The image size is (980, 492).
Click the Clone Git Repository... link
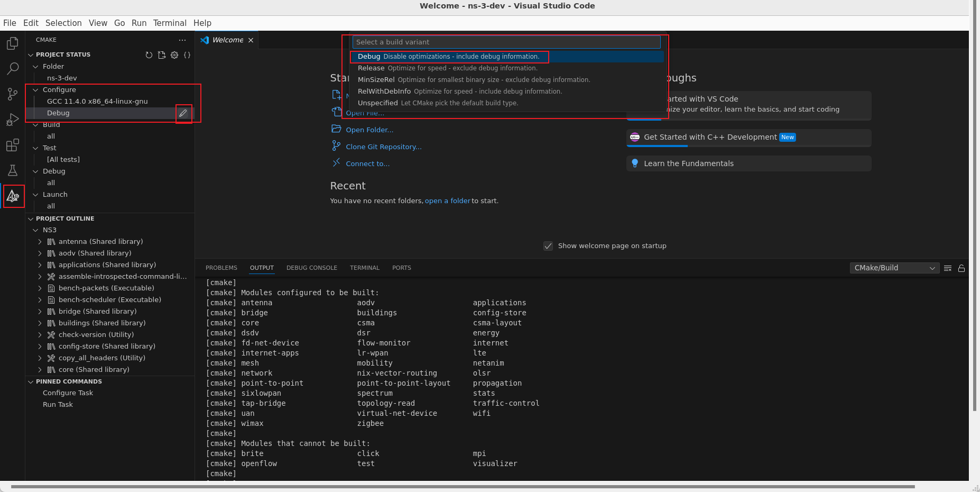pos(384,147)
